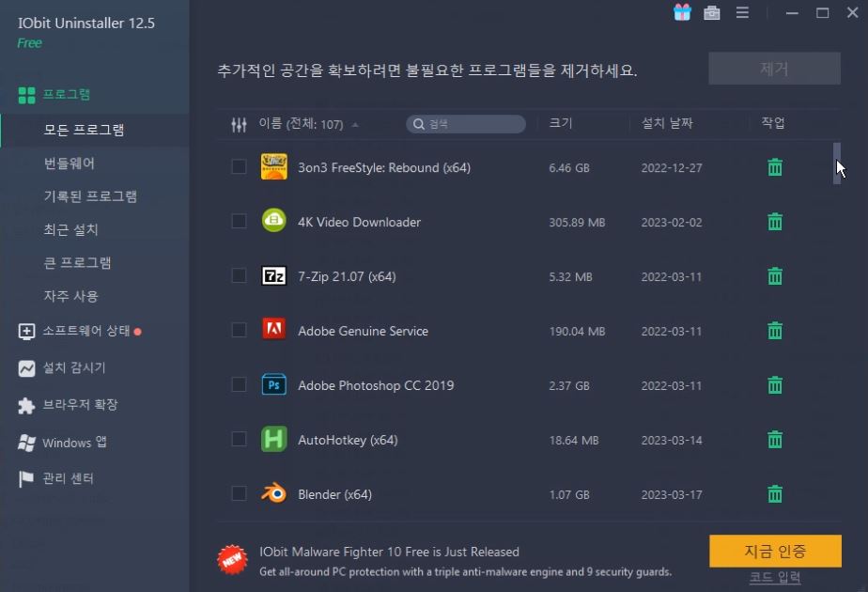Show 최근 설치 programs
The image size is (868, 592).
coord(70,229)
